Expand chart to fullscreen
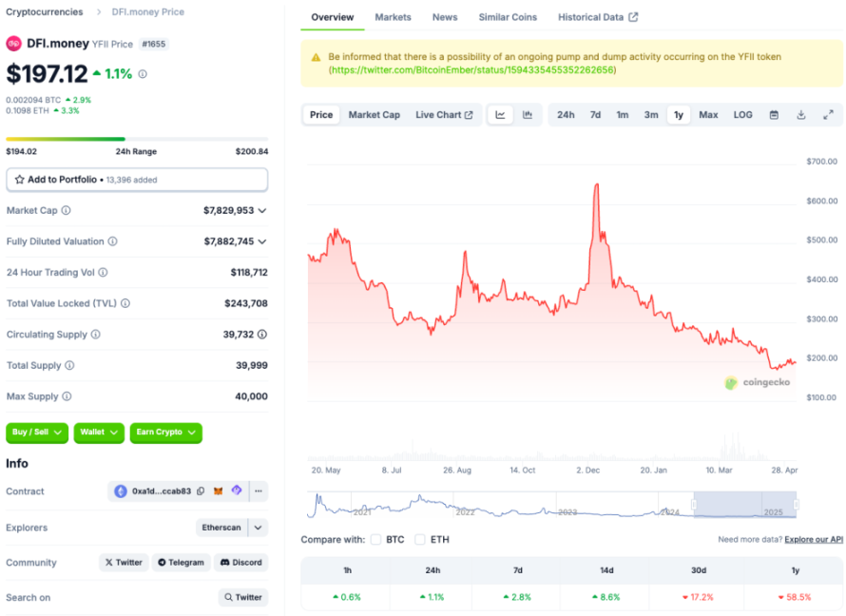The height and width of the screenshot is (616, 846). pyautogui.click(x=828, y=115)
